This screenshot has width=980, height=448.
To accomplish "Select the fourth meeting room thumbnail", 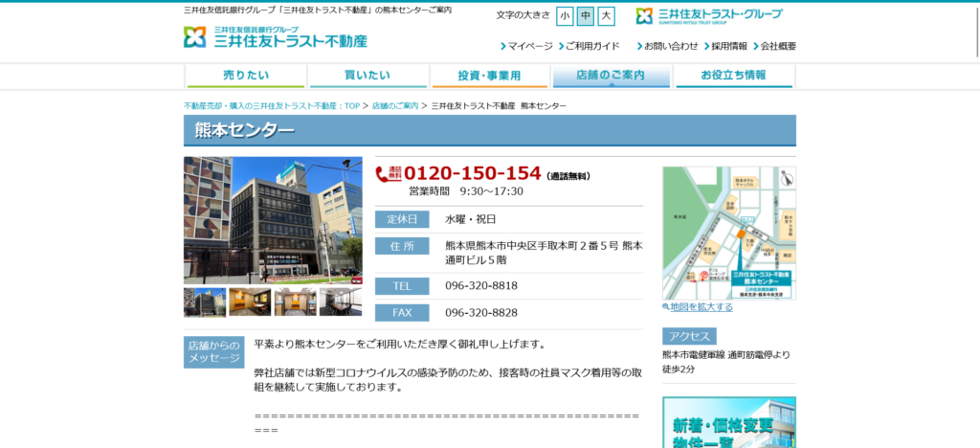I will pos(341,302).
